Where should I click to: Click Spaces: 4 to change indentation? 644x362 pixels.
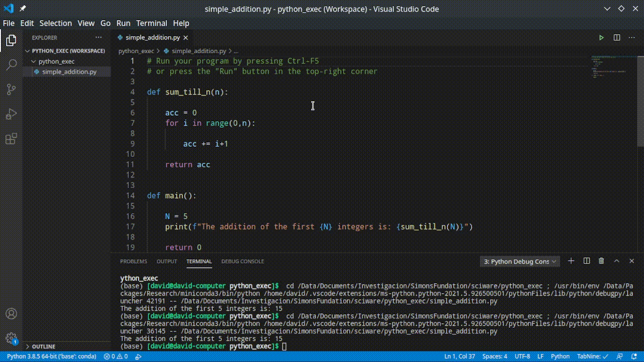tap(495, 356)
